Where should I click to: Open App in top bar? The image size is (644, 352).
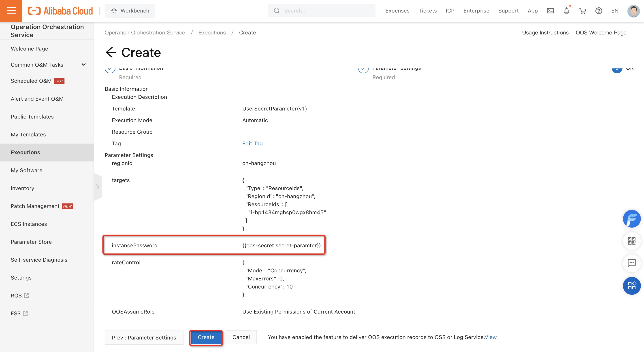tap(533, 11)
